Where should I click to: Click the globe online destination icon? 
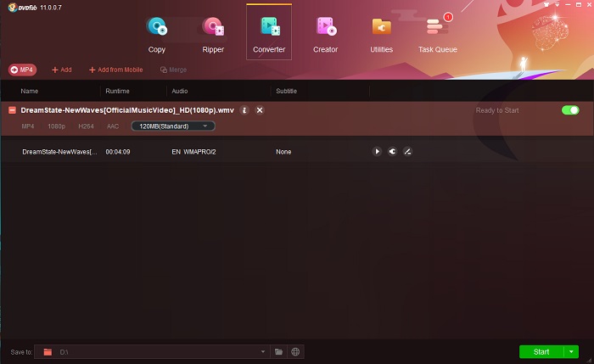[x=295, y=352]
